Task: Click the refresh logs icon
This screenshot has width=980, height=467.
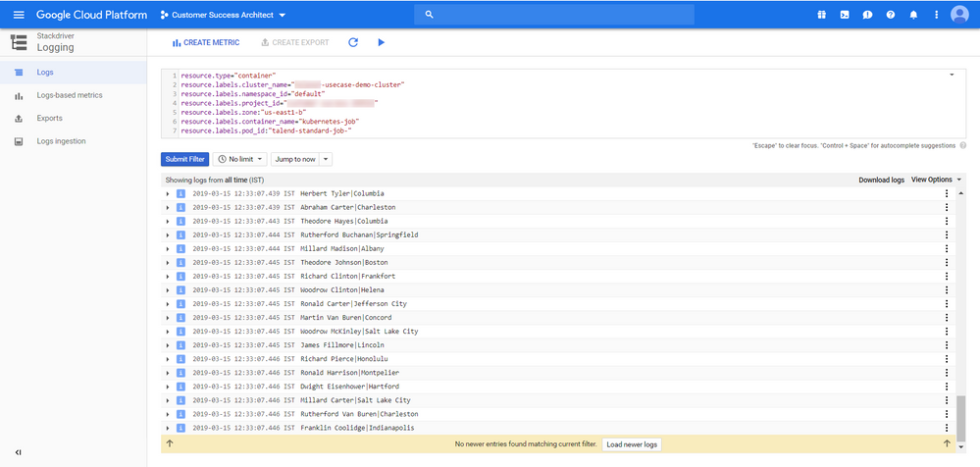Action: coord(353,43)
